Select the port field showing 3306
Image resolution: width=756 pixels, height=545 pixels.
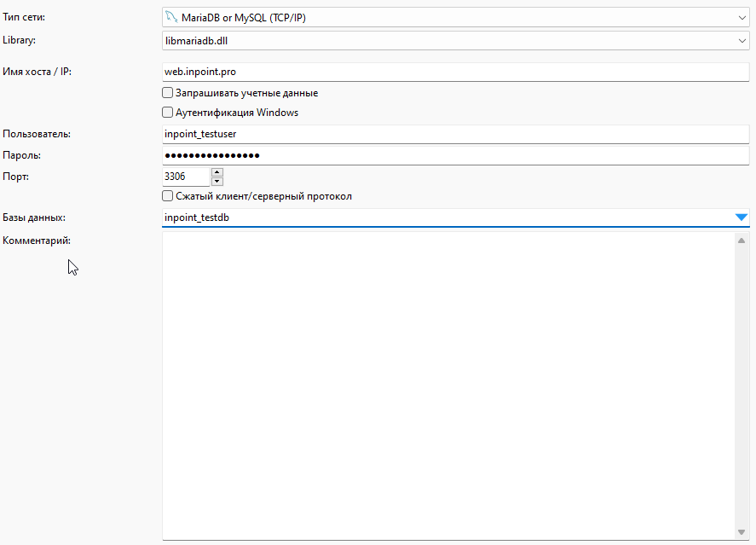185,177
